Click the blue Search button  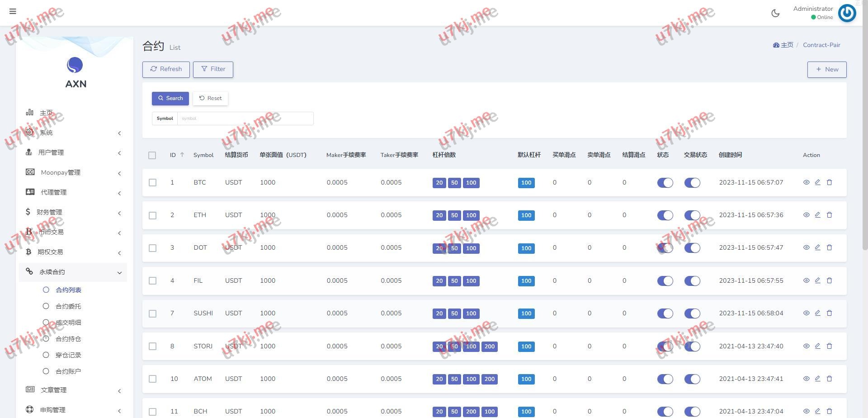coord(170,98)
